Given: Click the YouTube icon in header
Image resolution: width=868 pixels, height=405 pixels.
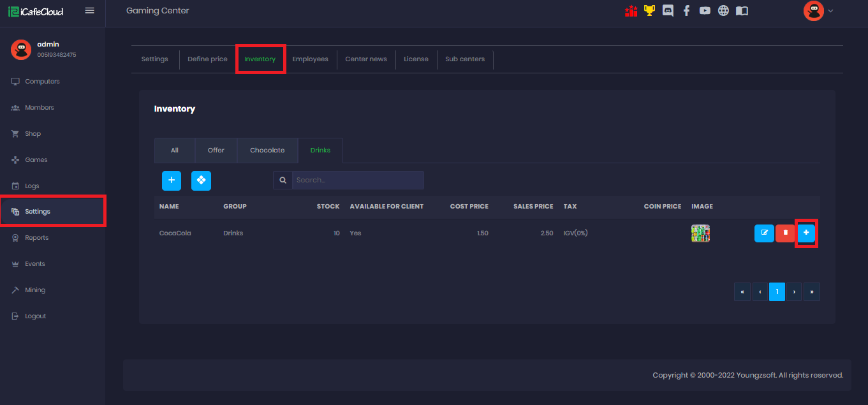Looking at the screenshot, I should [x=705, y=11].
